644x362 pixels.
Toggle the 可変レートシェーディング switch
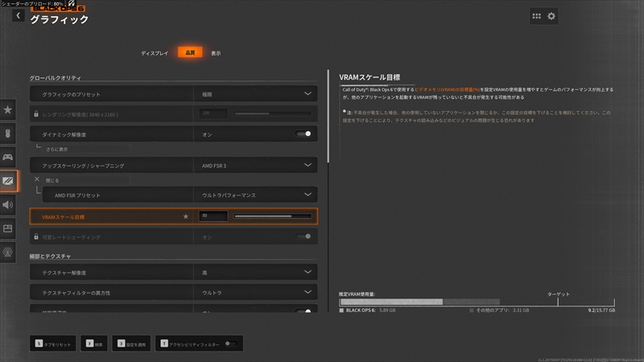coord(303,237)
